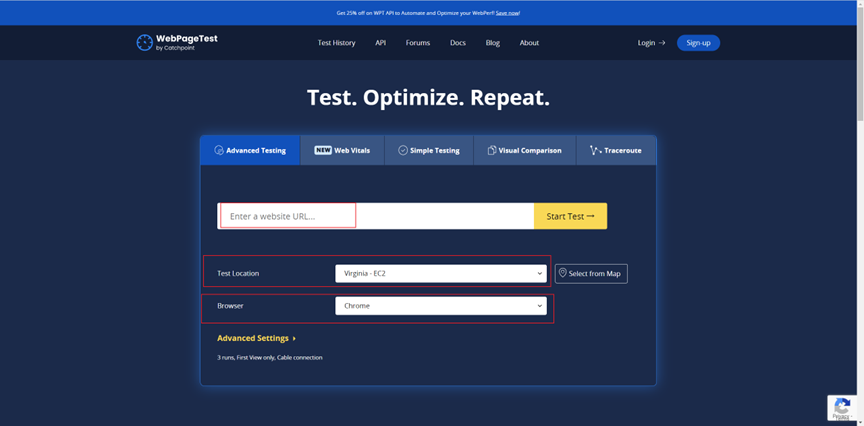Click the website URL input field
This screenshot has height=426, width=864.
coord(375,216)
